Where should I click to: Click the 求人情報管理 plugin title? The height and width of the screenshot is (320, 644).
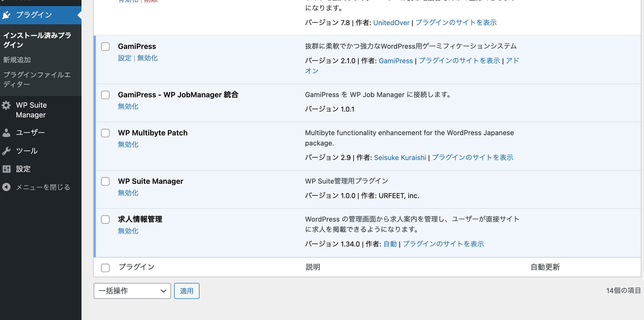tap(140, 219)
